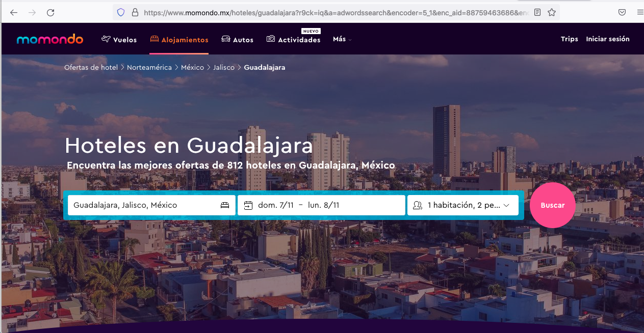Follow the Jalisco breadcrumb link
644x333 pixels.
tap(224, 67)
